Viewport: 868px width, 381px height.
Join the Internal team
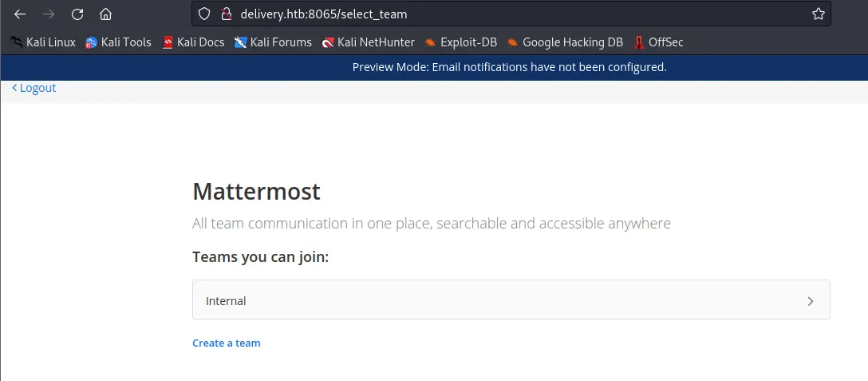(x=511, y=300)
